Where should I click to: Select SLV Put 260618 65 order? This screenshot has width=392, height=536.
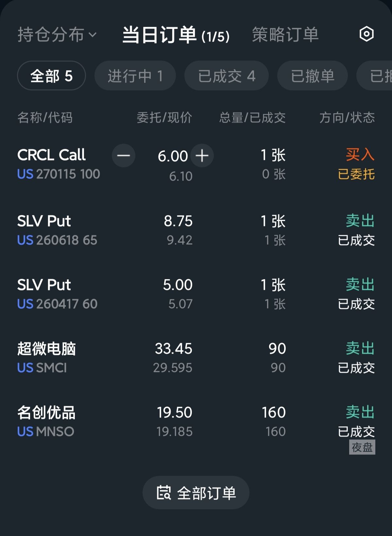[x=57, y=230]
